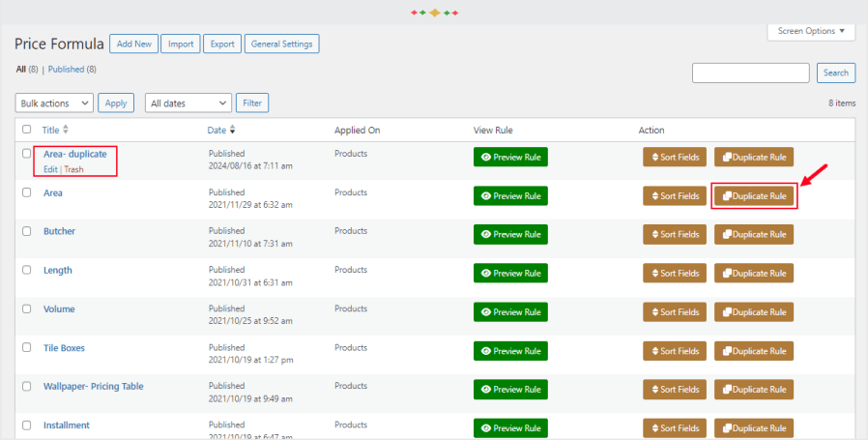Sort table by Date column
Viewport: 868px width, 440px height.
[x=221, y=130]
